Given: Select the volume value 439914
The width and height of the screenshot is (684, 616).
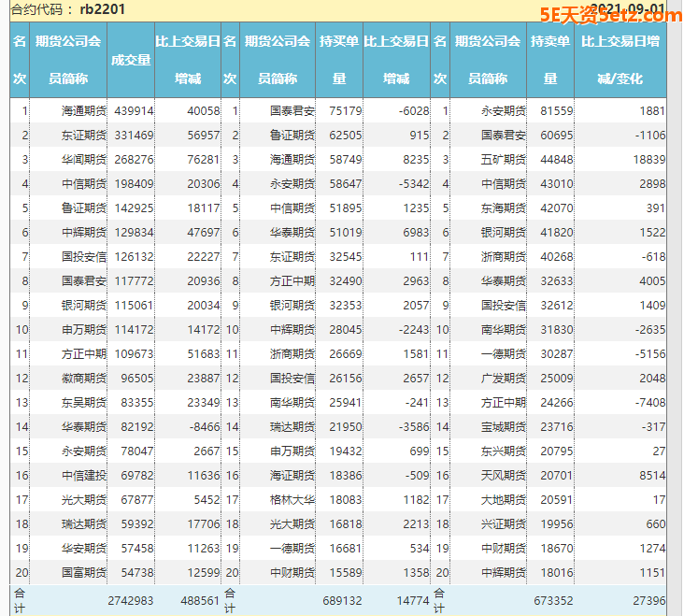Looking at the screenshot, I should [x=134, y=110].
